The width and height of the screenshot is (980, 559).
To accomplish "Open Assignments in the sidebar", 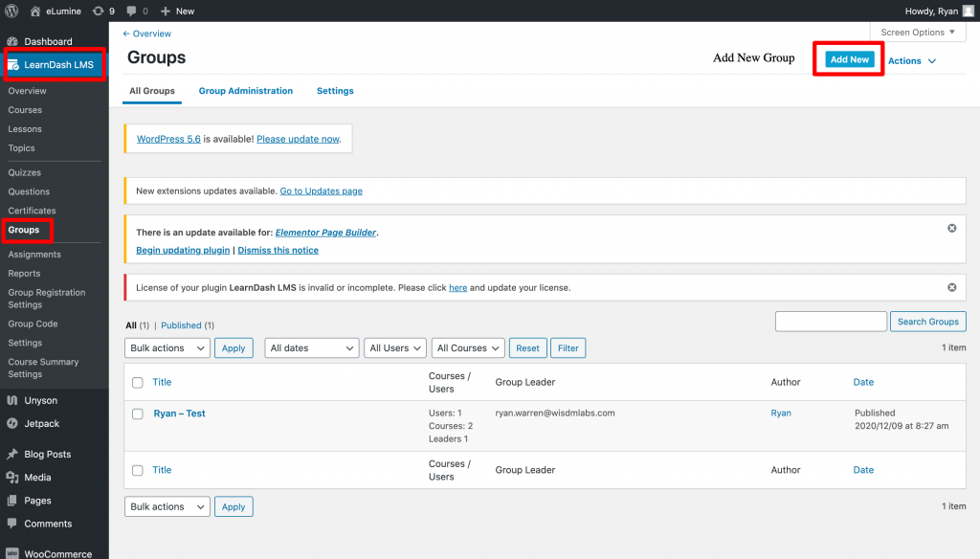I will click(34, 255).
